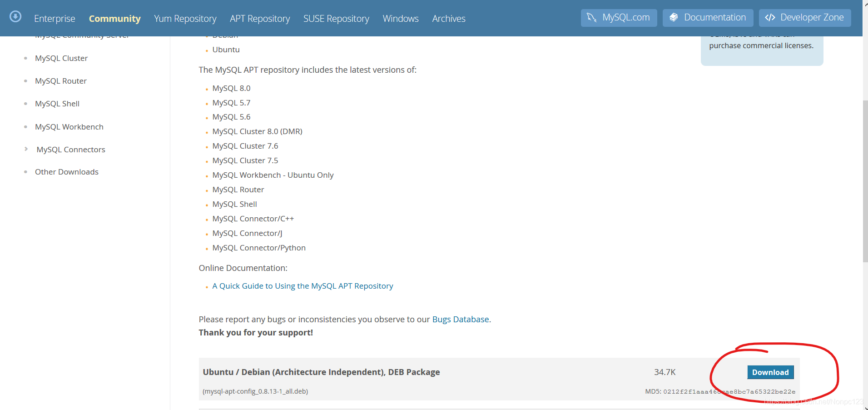Viewport: 868px width, 410px height.
Task: Click the MD5 checksum text
Action: click(720, 391)
